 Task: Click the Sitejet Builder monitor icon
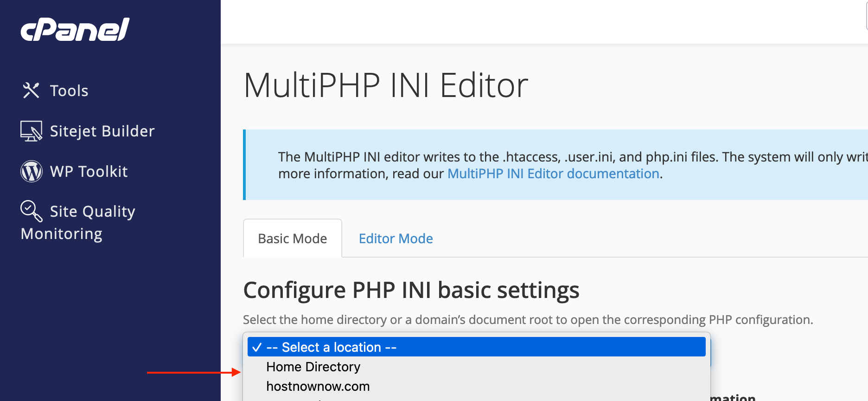(x=31, y=131)
